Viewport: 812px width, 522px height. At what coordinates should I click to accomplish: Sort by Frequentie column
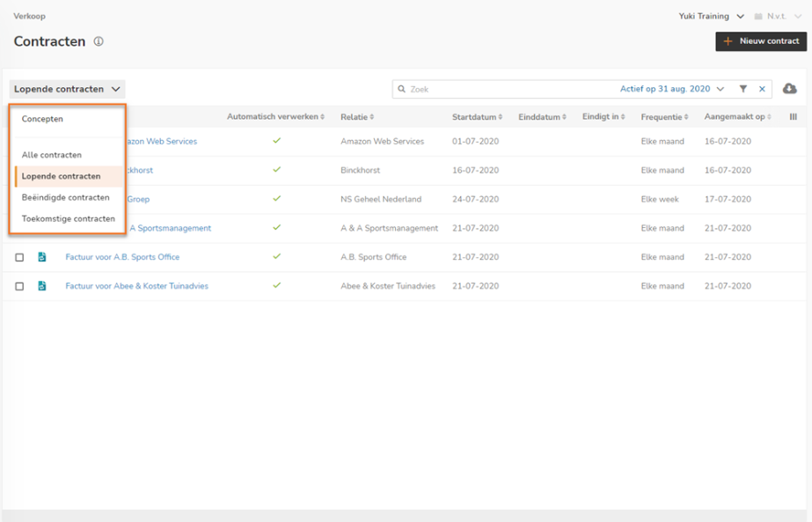(664, 117)
